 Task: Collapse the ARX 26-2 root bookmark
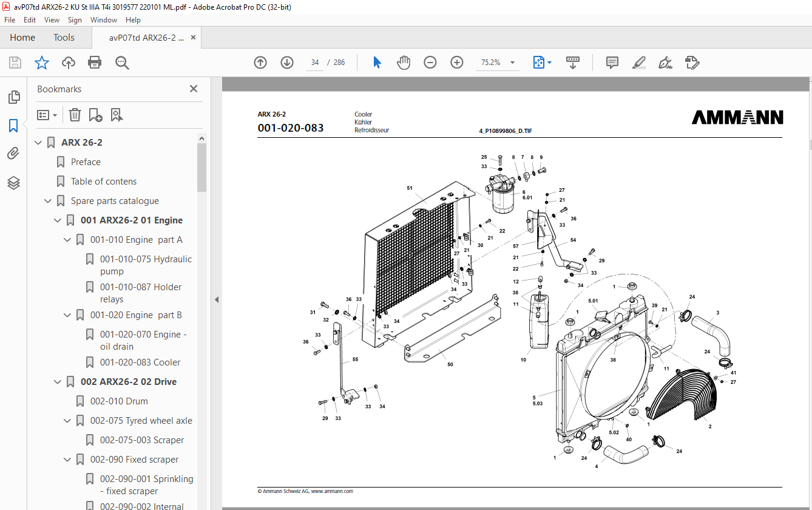click(38, 143)
